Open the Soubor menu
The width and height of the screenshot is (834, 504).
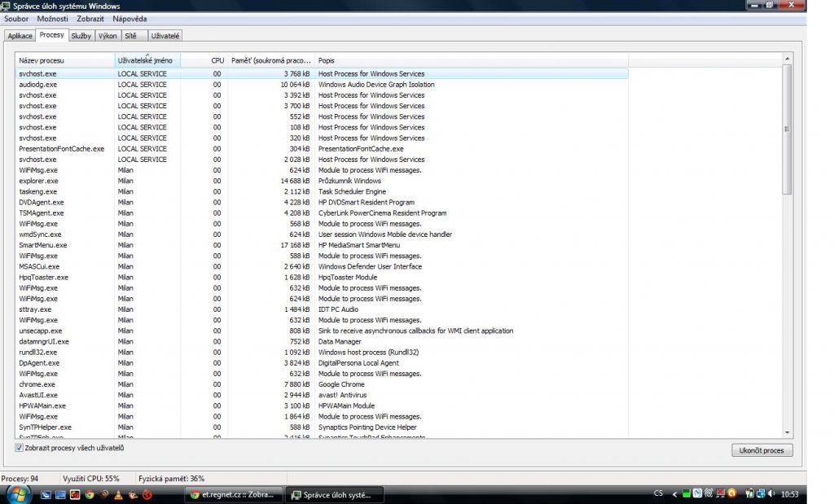tap(16, 19)
